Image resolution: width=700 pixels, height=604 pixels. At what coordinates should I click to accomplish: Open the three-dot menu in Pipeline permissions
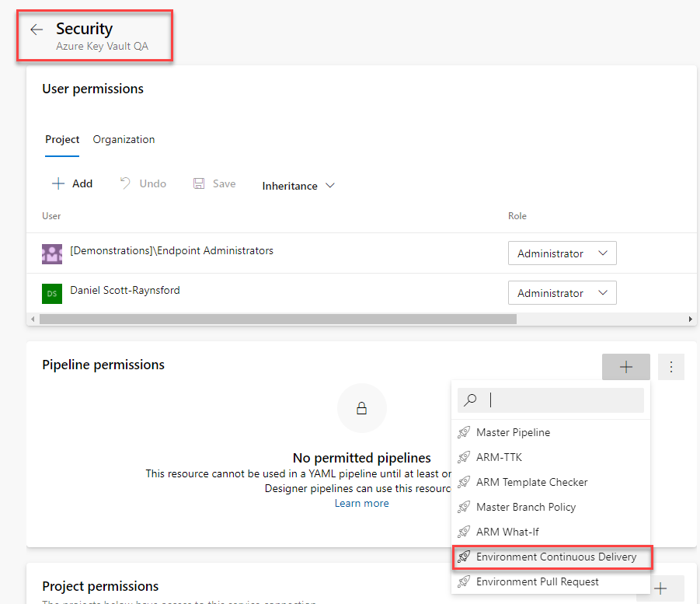coord(671,367)
